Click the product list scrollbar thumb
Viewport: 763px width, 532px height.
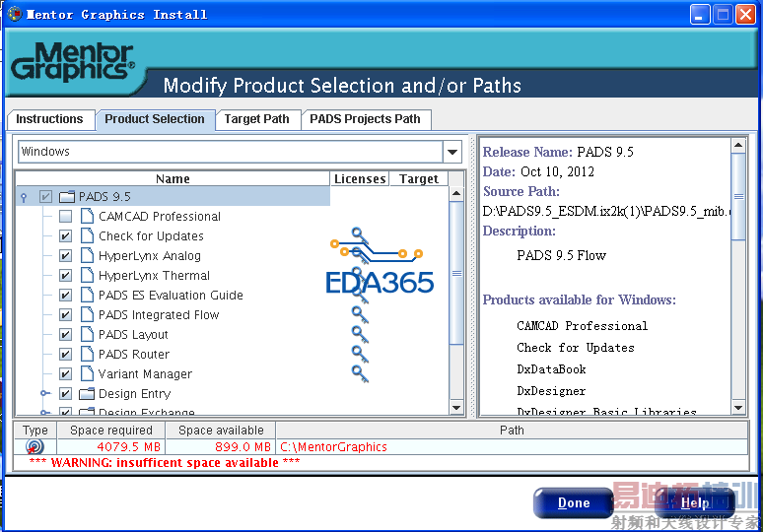[x=456, y=273]
